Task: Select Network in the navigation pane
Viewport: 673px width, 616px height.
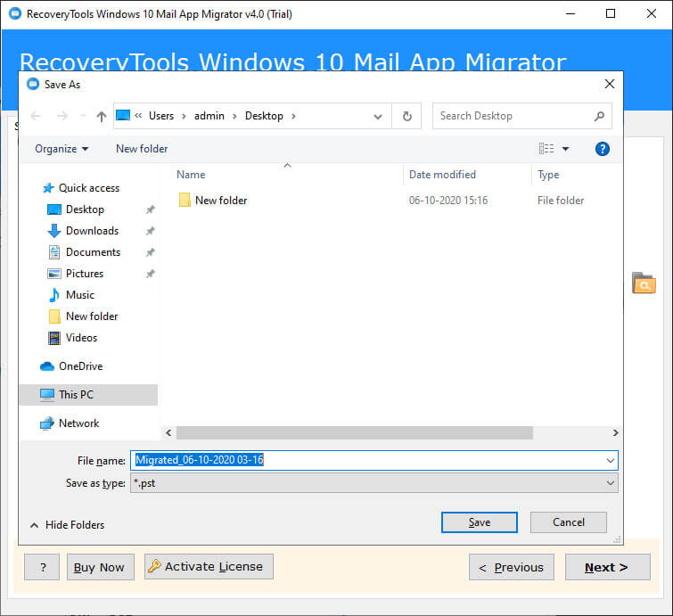Action: pos(79,423)
